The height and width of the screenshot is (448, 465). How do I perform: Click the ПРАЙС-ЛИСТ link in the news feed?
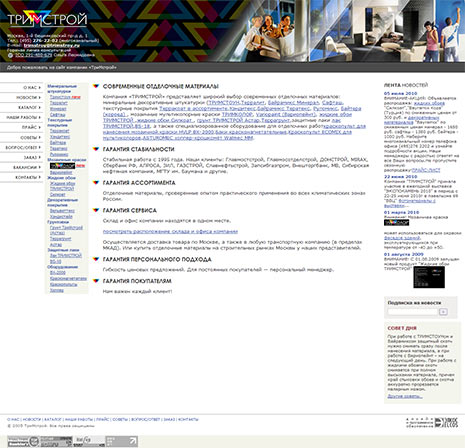(x=426, y=170)
